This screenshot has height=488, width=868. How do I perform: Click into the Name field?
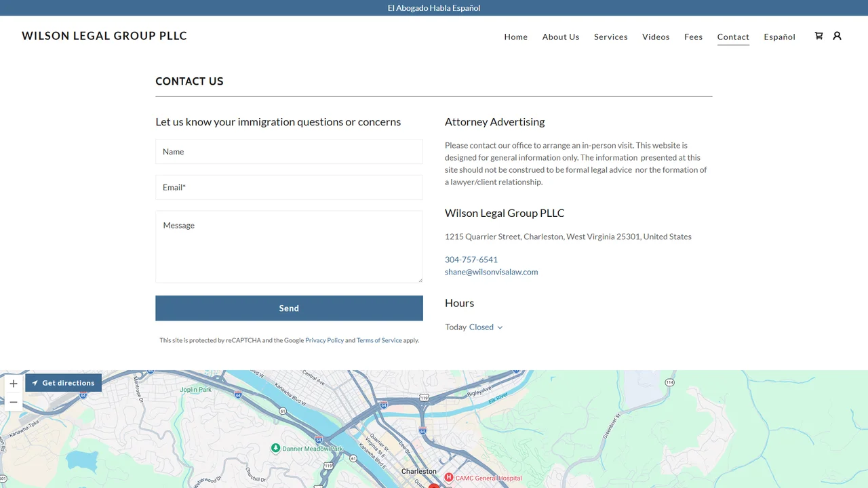(289, 152)
